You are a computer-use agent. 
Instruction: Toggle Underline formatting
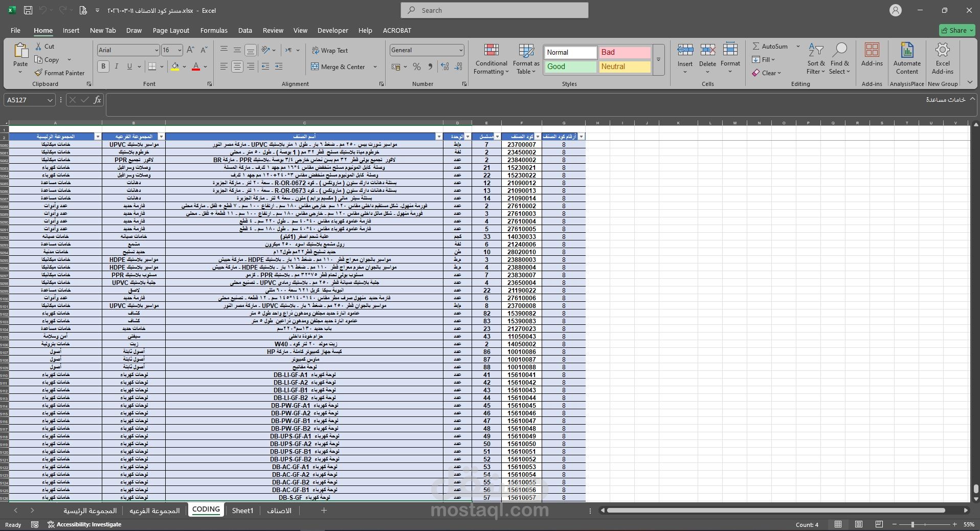pyautogui.click(x=129, y=67)
